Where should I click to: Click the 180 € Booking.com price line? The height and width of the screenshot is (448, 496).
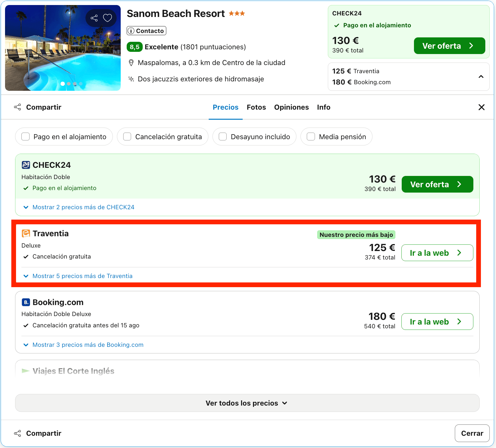[361, 82]
